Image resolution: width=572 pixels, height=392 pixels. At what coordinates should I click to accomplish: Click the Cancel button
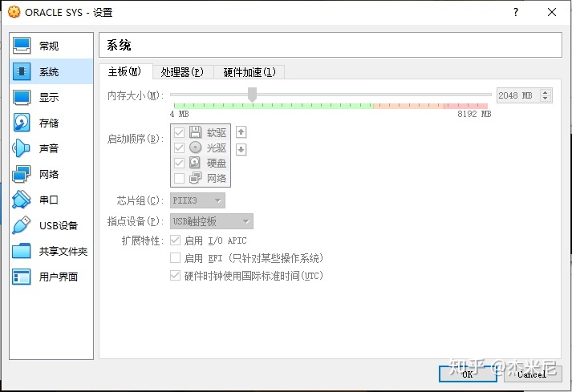point(533,374)
